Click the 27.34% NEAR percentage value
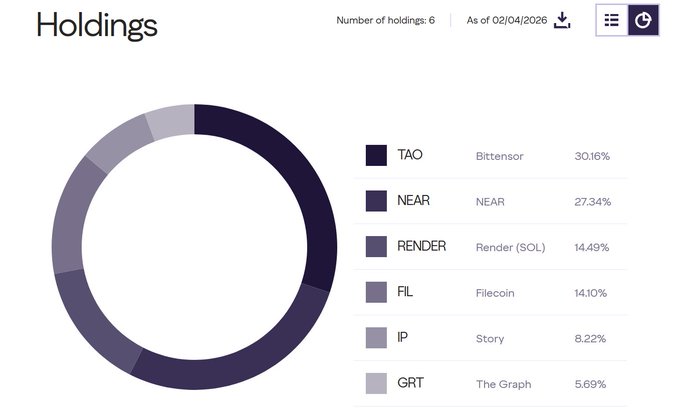Viewport: 680px width, 410px height. [x=592, y=202]
